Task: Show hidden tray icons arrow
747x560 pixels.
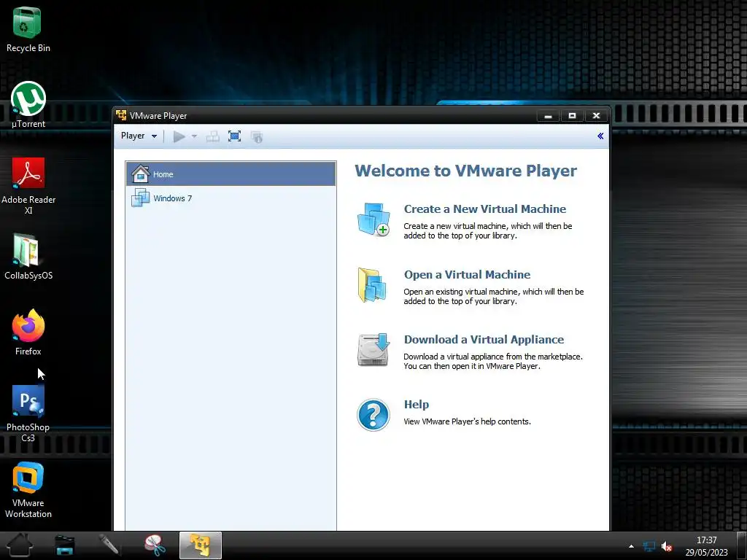Action: click(x=631, y=546)
